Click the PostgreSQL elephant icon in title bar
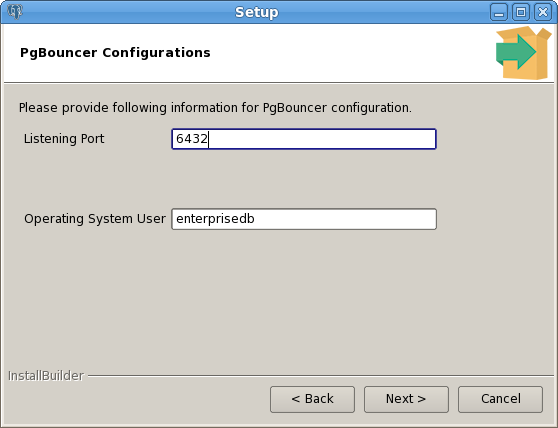 pos(15,12)
